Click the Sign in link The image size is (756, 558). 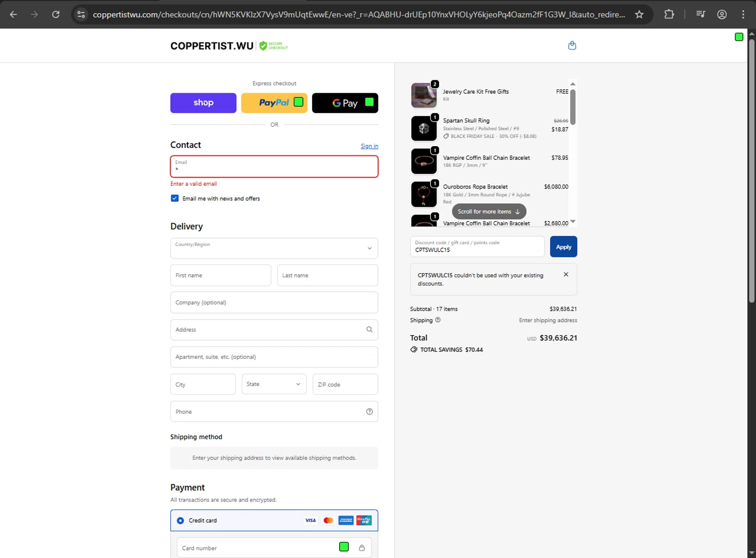tap(369, 146)
